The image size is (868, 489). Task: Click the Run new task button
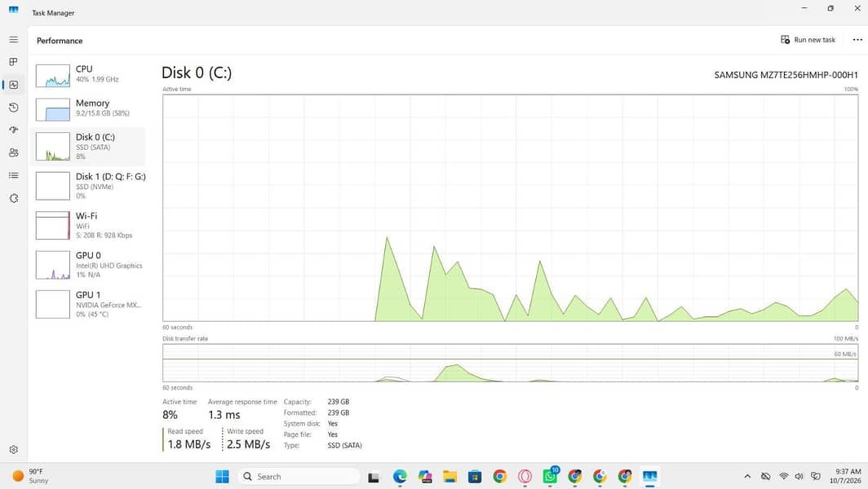click(808, 40)
